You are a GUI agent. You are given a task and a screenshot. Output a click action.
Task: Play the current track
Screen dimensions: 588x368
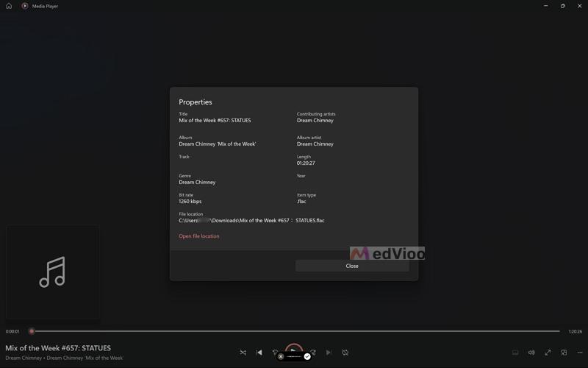[293, 349]
